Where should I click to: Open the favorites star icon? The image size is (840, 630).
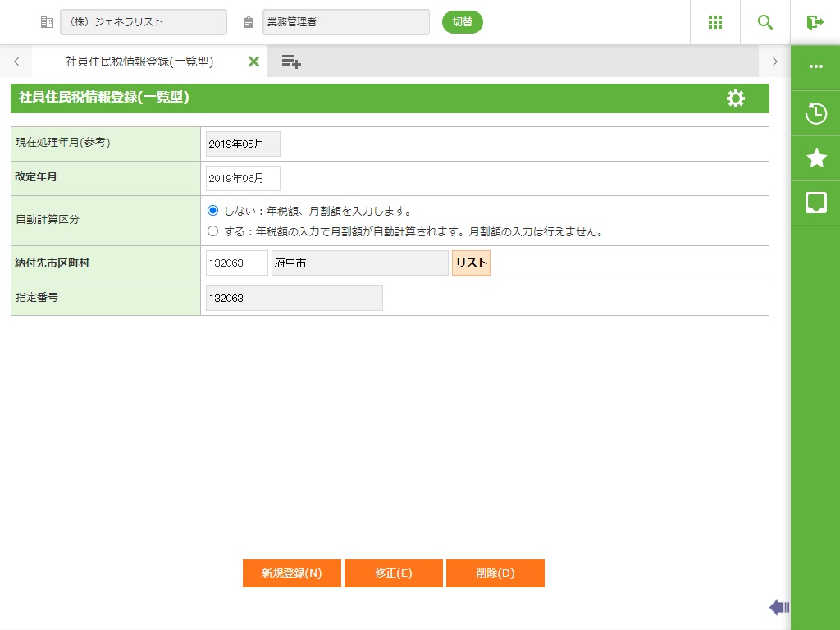[x=815, y=158]
